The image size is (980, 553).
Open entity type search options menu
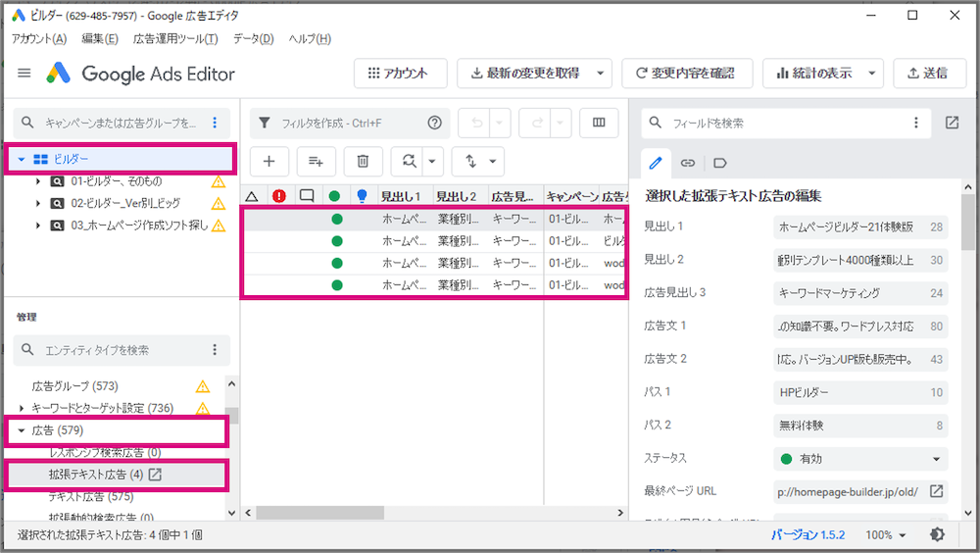click(215, 350)
